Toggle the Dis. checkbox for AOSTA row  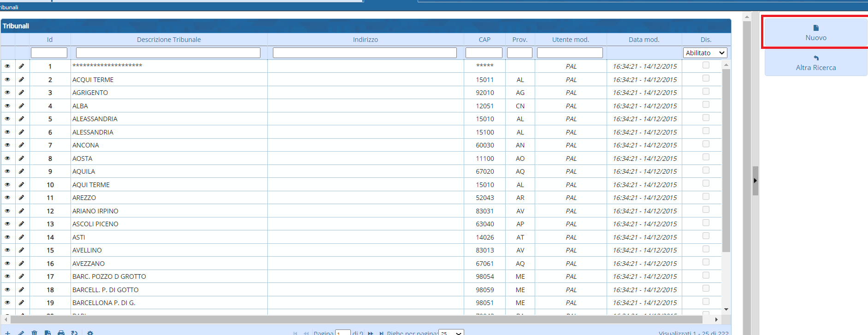[705, 158]
